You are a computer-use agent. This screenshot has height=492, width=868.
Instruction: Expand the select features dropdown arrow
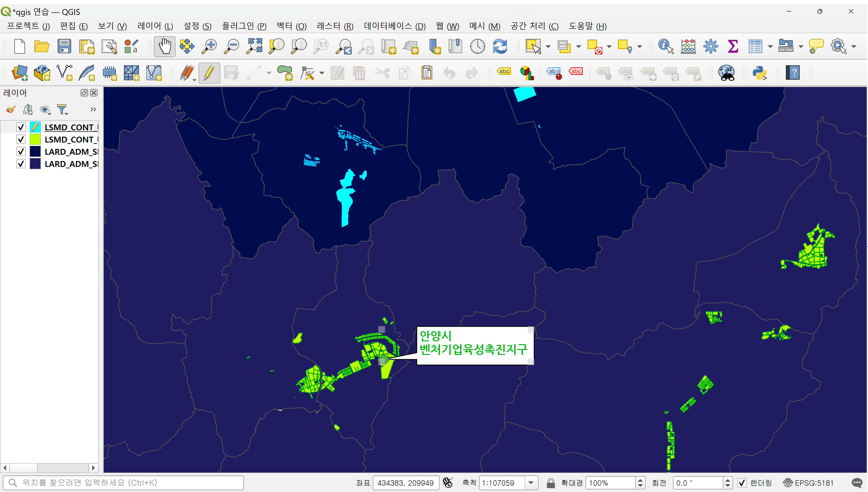coord(548,46)
